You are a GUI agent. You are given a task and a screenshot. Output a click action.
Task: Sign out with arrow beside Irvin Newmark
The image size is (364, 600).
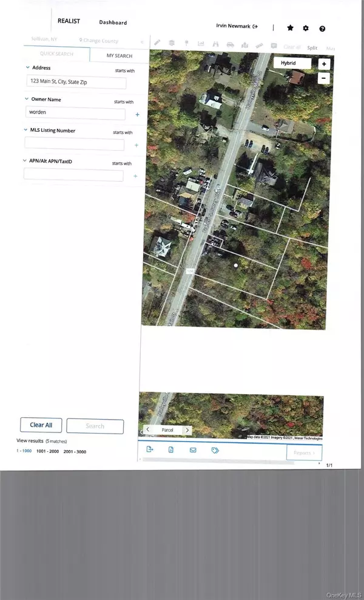point(255,26)
